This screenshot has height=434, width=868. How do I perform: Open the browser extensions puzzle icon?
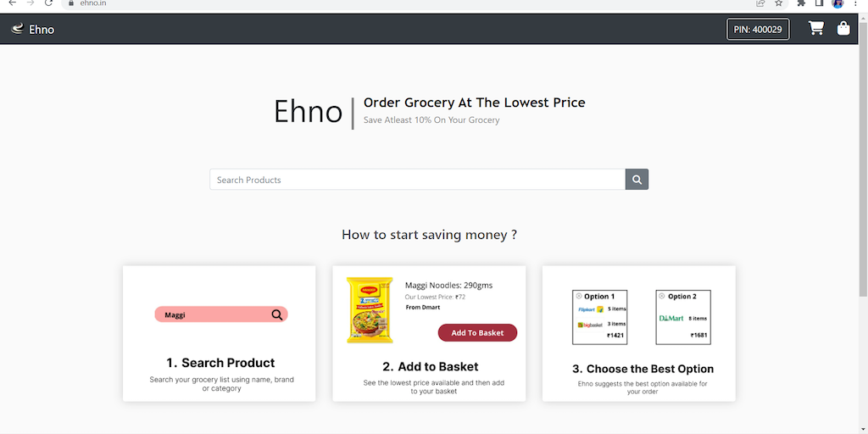pyautogui.click(x=801, y=3)
